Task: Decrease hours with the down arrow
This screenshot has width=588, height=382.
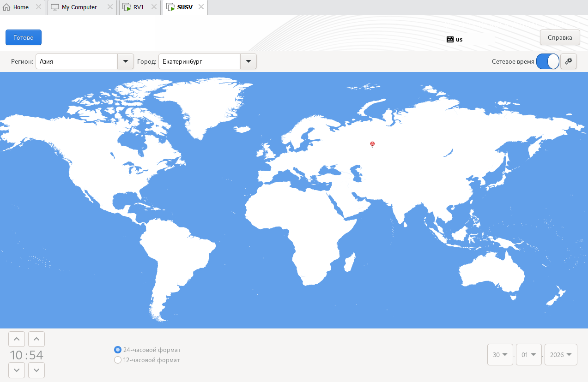Action: [17, 370]
